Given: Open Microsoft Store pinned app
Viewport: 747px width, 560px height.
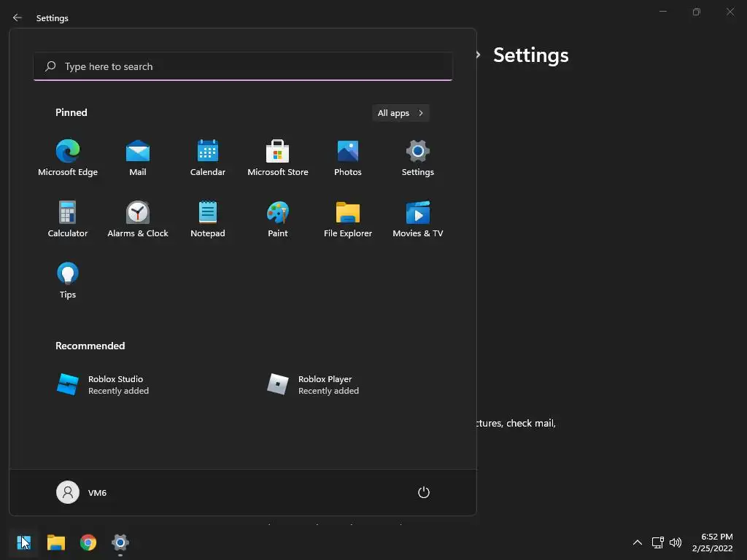Looking at the screenshot, I should tap(278, 158).
